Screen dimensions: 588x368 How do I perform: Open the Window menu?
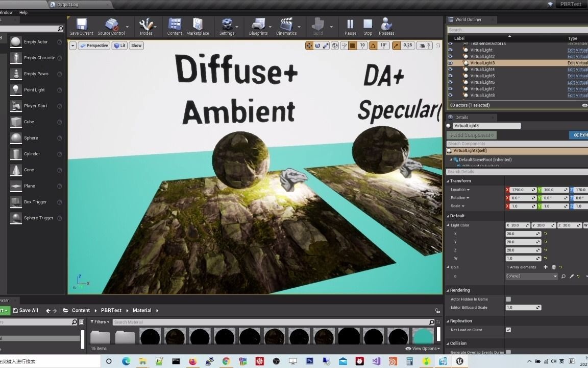[5, 12]
